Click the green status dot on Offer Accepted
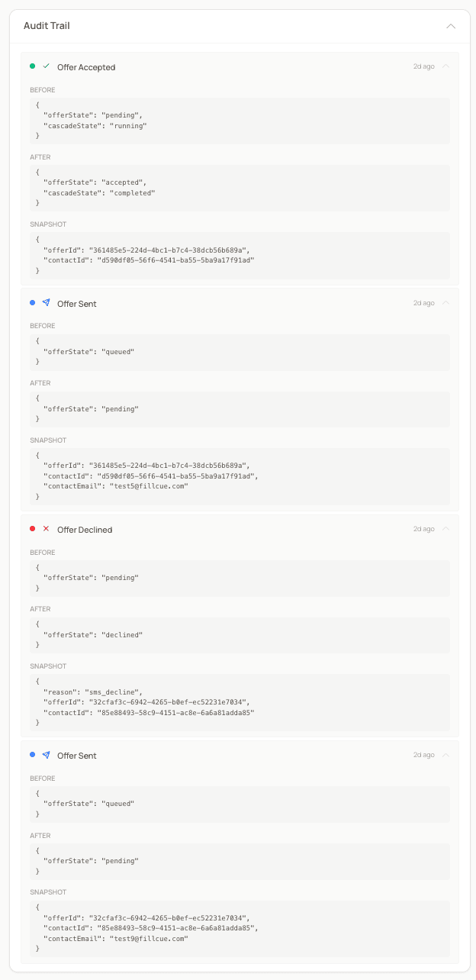Viewport: 476px width, 980px height. (x=32, y=66)
